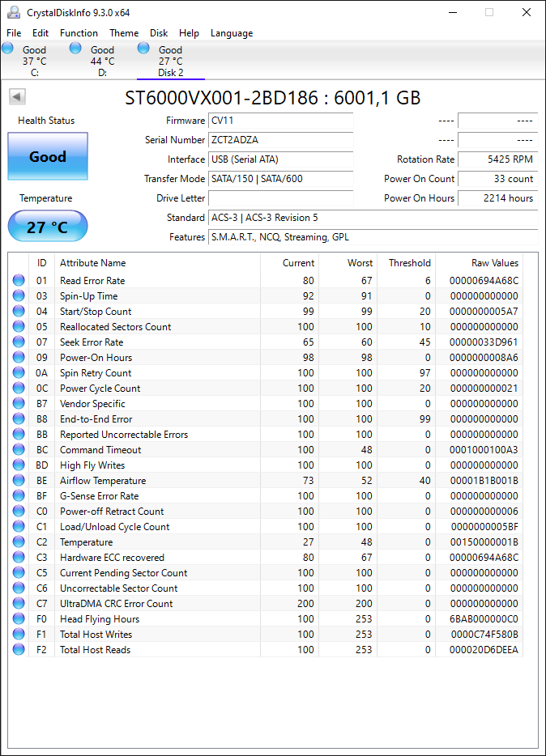Click the CrystalDiskInfo app icon in title bar
The width and height of the screenshot is (546, 756).
tap(14, 12)
